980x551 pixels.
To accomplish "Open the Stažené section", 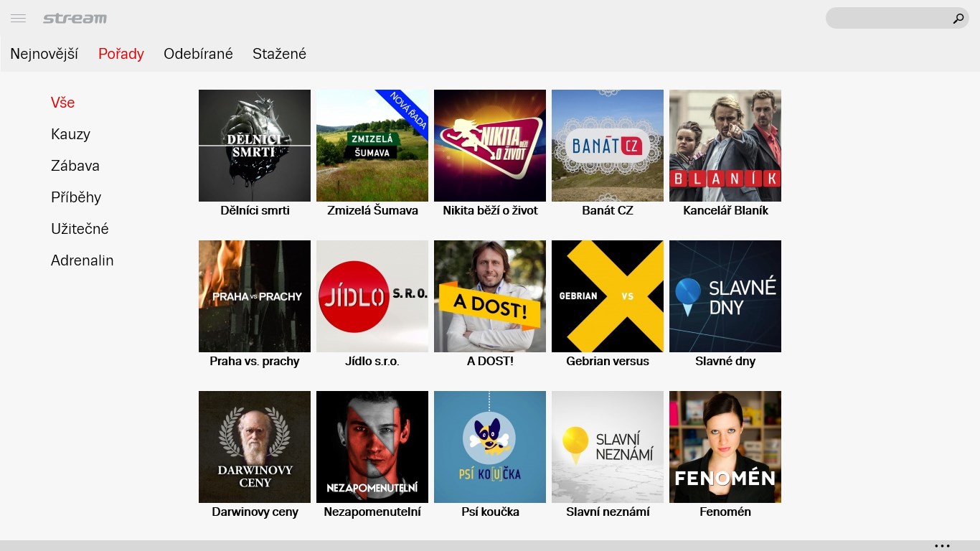I will coord(279,54).
